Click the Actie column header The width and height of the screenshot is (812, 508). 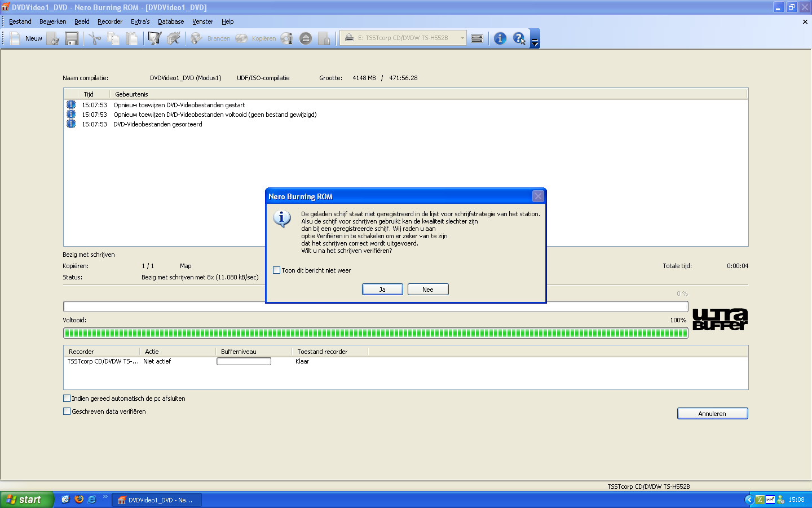click(178, 352)
